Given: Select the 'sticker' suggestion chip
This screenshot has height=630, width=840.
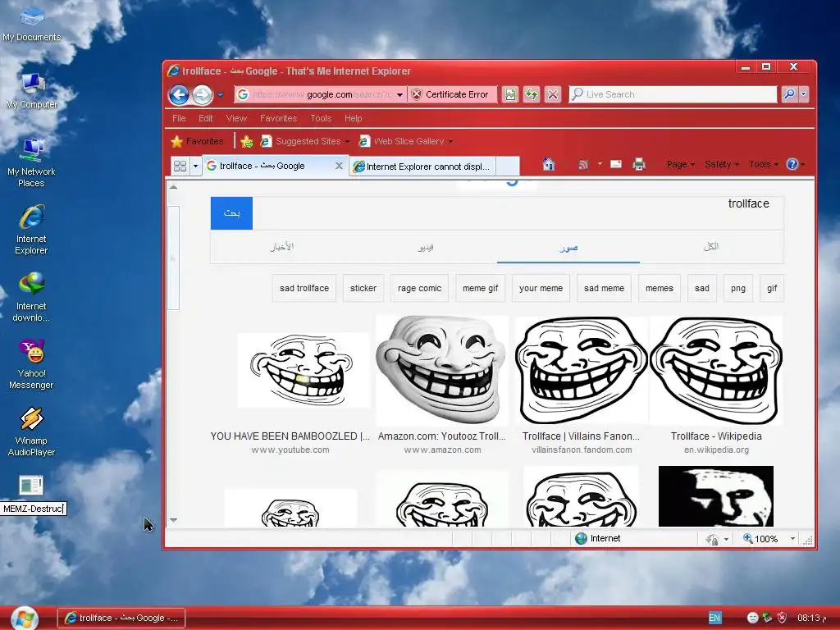Looking at the screenshot, I should pos(363,288).
